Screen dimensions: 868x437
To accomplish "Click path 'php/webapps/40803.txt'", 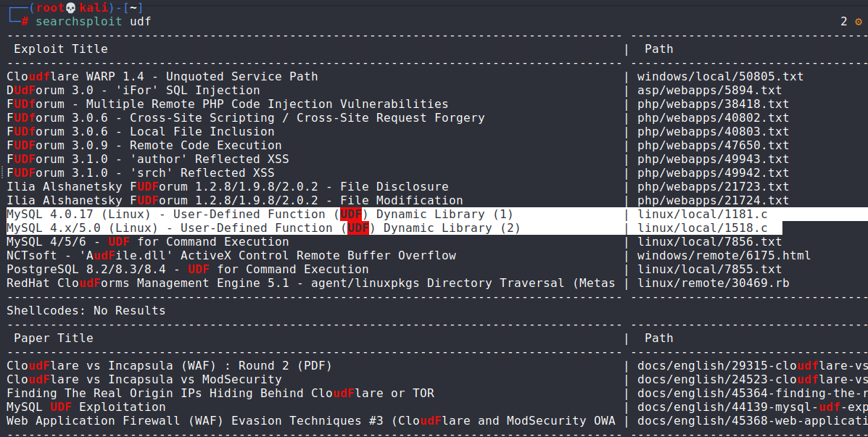I will click(713, 132).
